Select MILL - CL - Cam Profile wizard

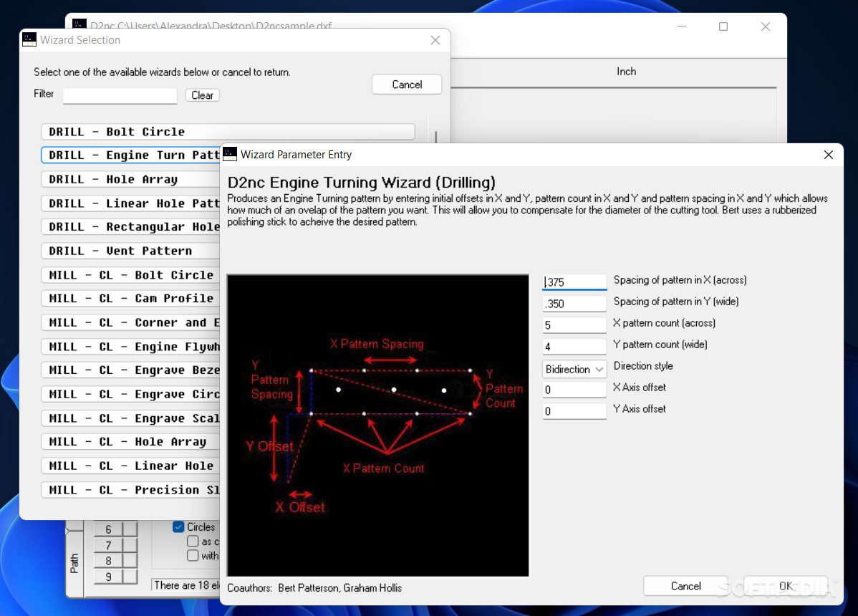(x=131, y=299)
